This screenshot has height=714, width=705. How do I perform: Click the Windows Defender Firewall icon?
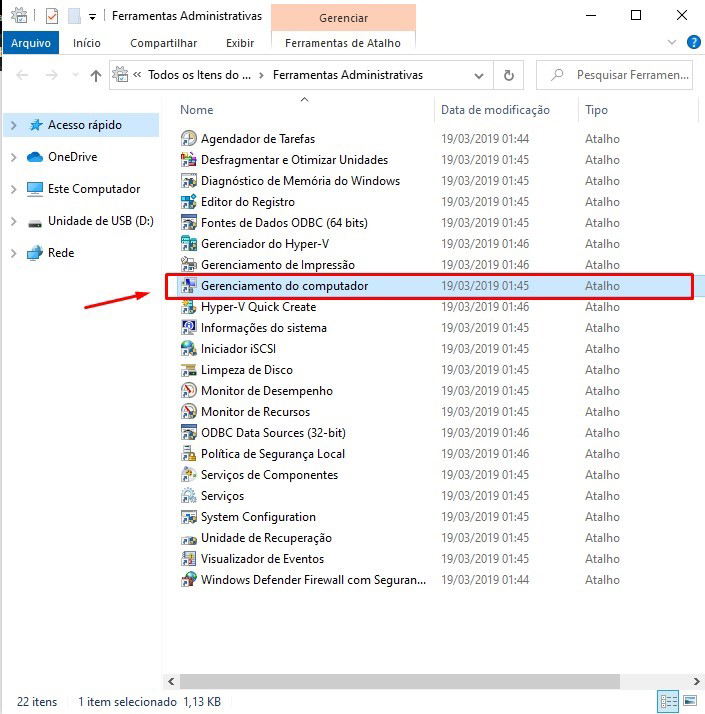click(x=189, y=579)
